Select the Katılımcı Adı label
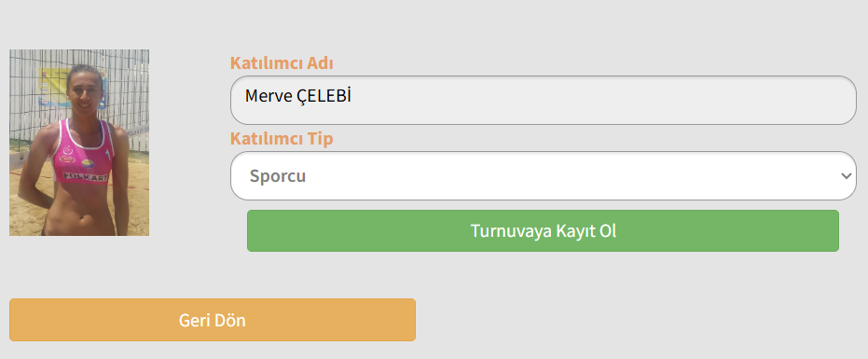868x359 pixels. (282, 63)
